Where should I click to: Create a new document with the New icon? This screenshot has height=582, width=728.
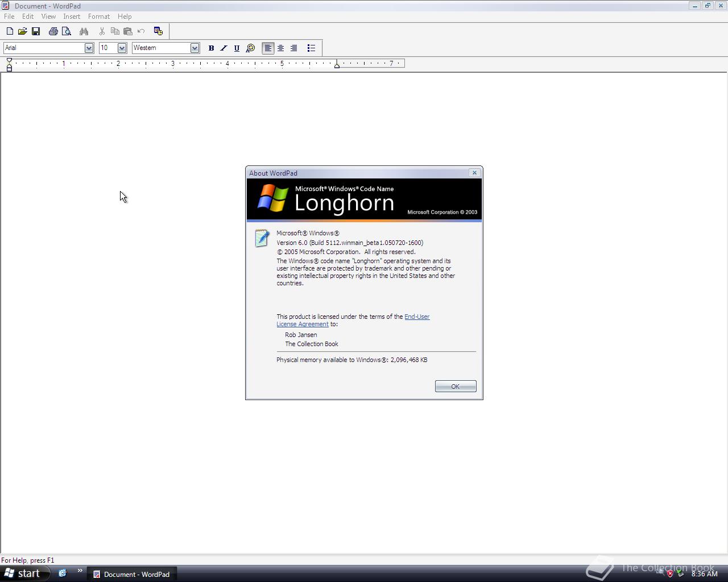[10, 31]
